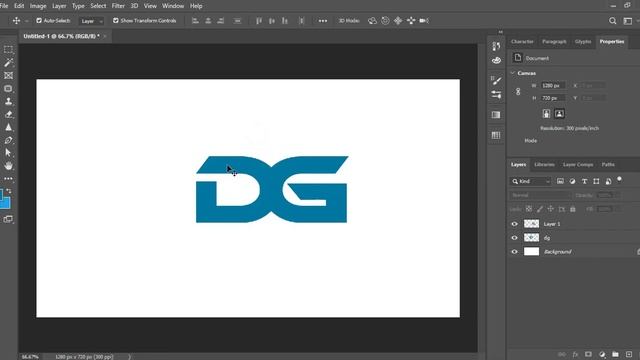Create a new layer plus icon
Screen dimensions: 640x360
[x=629, y=354]
